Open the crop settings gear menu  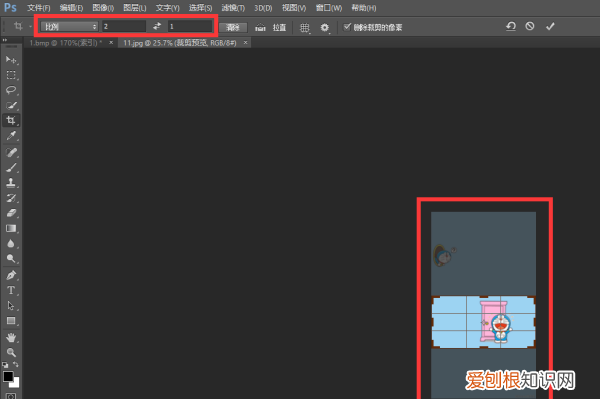coord(324,28)
